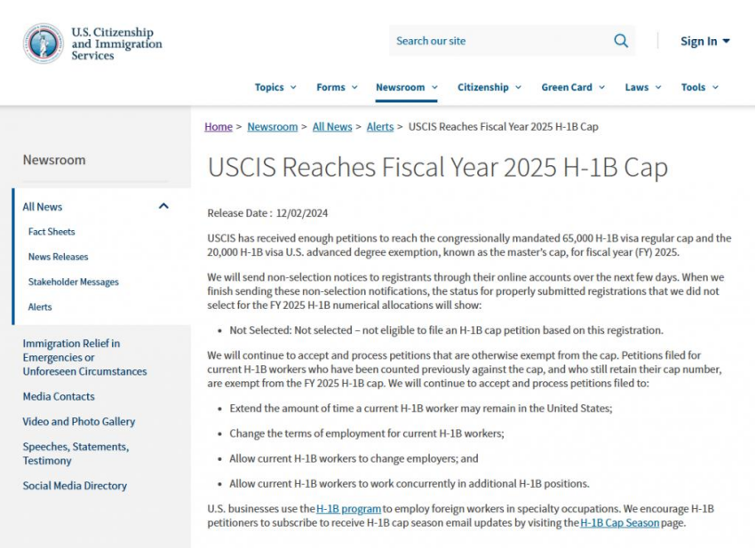The image size is (756, 548).
Task: Go to Home breadcrumb link
Action: coord(219,127)
